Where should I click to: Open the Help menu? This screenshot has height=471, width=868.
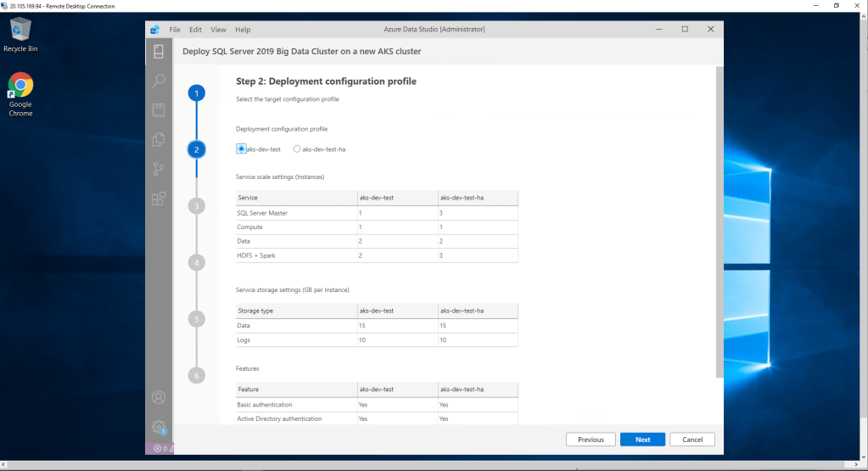pyautogui.click(x=243, y=29)
